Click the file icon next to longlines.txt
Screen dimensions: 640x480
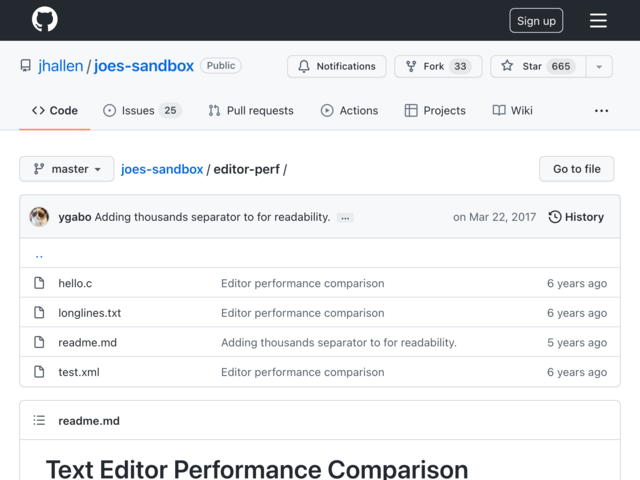pos(39,313)
